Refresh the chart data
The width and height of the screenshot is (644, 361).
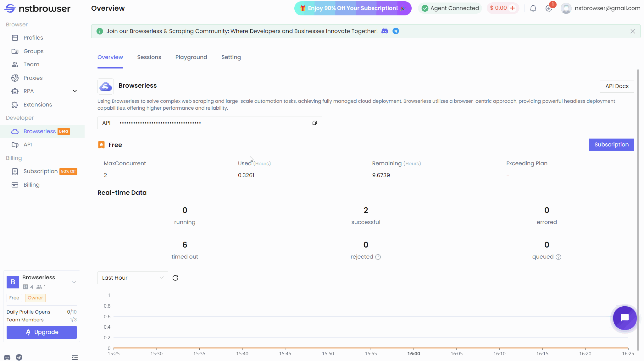175,278
